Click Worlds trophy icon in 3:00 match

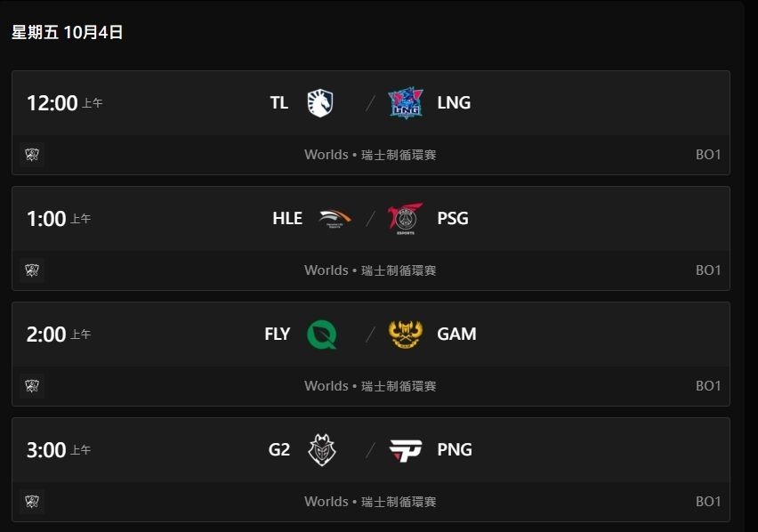32,501
